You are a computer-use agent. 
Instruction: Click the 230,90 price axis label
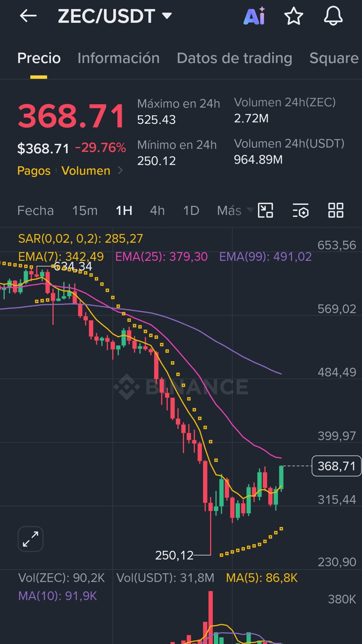pos(337,562)
